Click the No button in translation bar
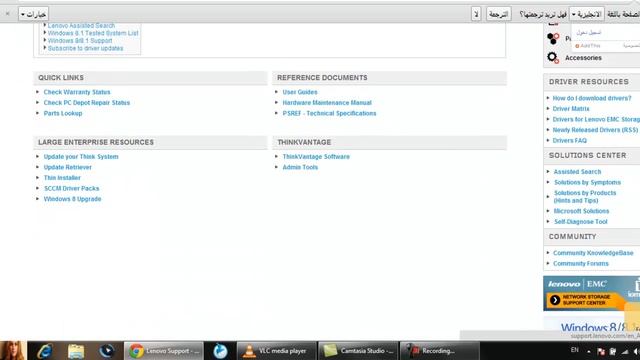The image size is (640, 360). (476, 14)
